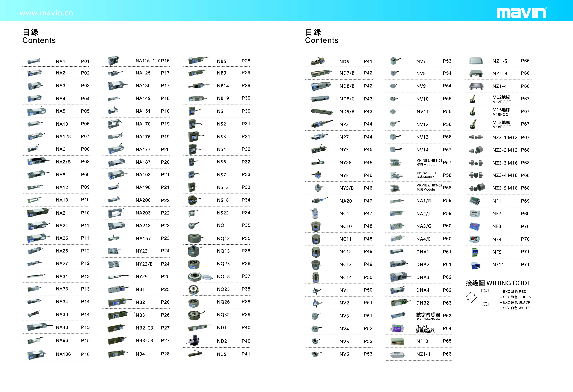Screen dimensions: 573x392
Task: Click the MK-NA20-01 Module label
Action: 426,175
